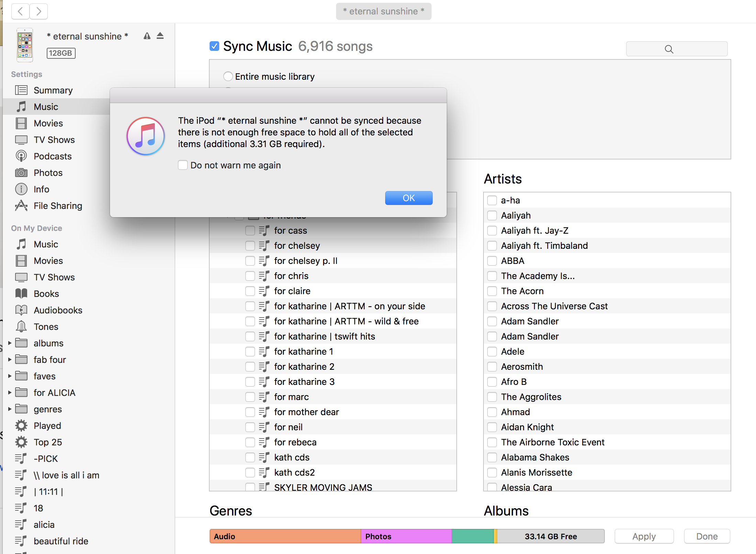Select File Sharing in sidebar
The width and height of the screenshot is (756, 554).
pos(57,206)
